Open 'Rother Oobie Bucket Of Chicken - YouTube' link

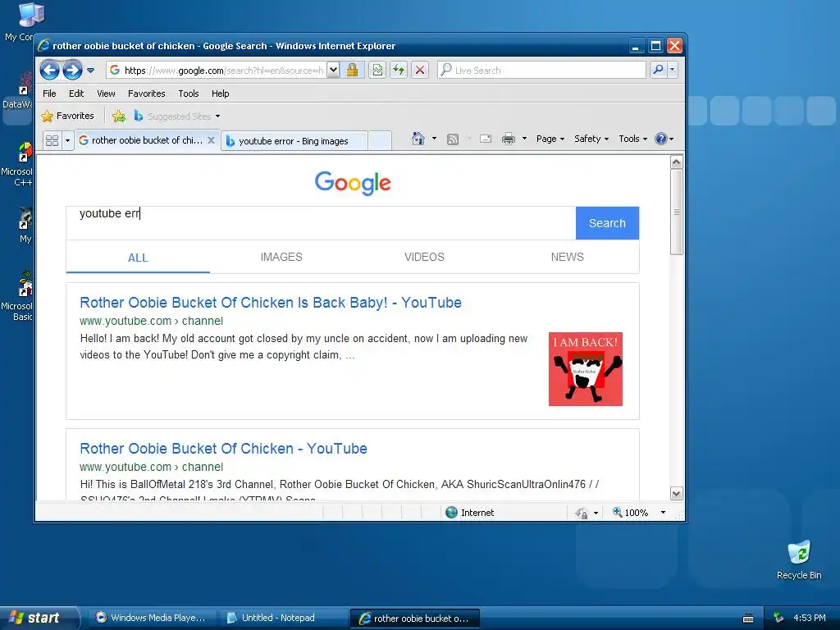coord(223,449)
